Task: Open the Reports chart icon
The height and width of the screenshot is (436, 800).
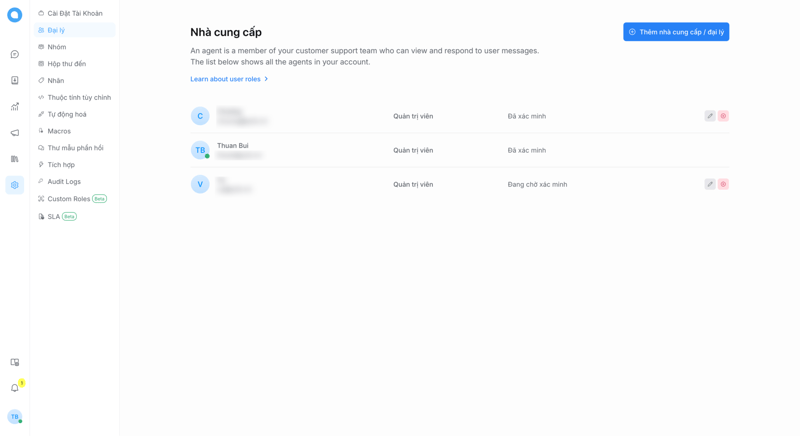Action: (x=14, y=106)
